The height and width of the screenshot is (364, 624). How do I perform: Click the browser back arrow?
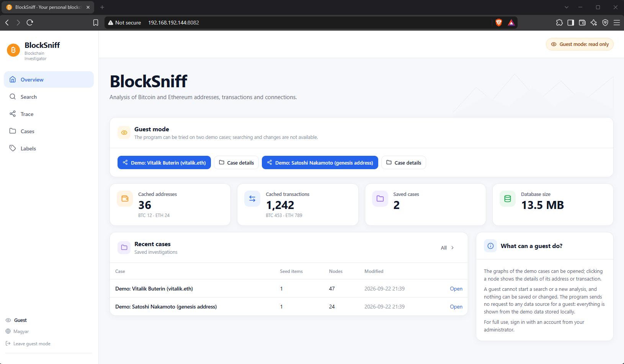coord(7,23)
